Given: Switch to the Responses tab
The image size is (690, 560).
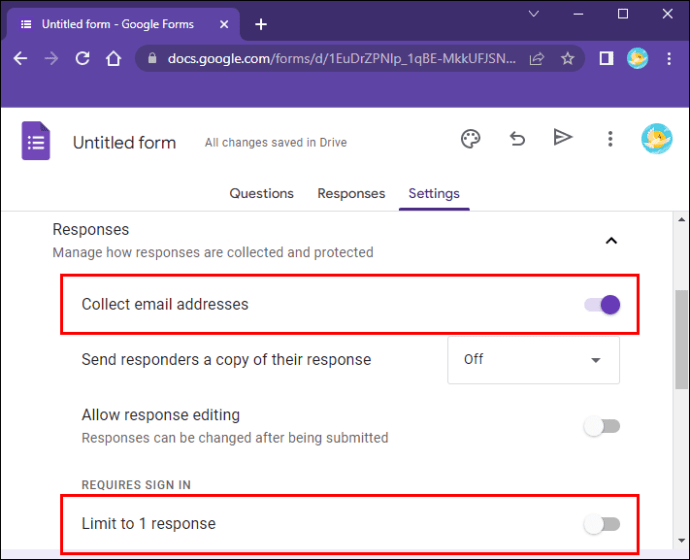Looking at the screenshot, I should 351,193.
